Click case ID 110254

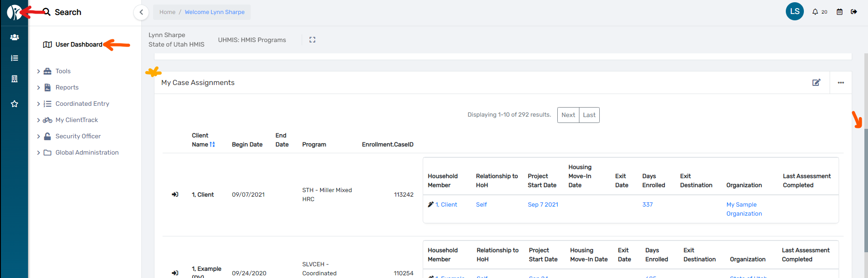click(403, 273)
